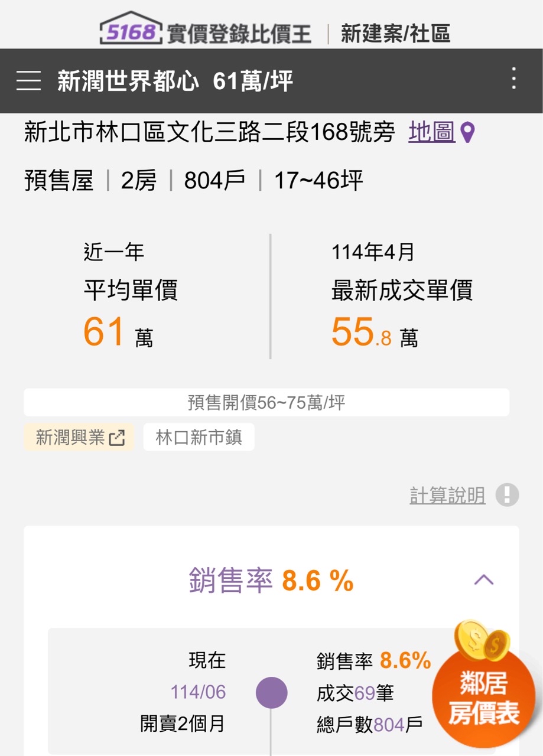Collapse the 銷售率 section chevron
543x756 pixels.
click(484, 579)
